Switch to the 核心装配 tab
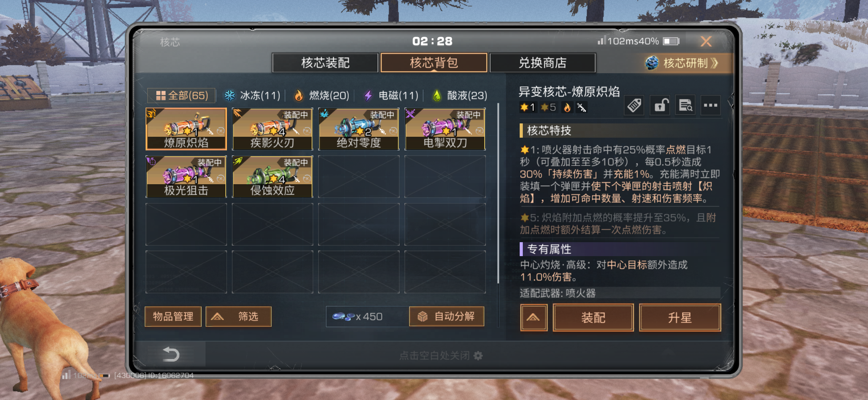The image size is (868, 400). (x=325, y=63)
